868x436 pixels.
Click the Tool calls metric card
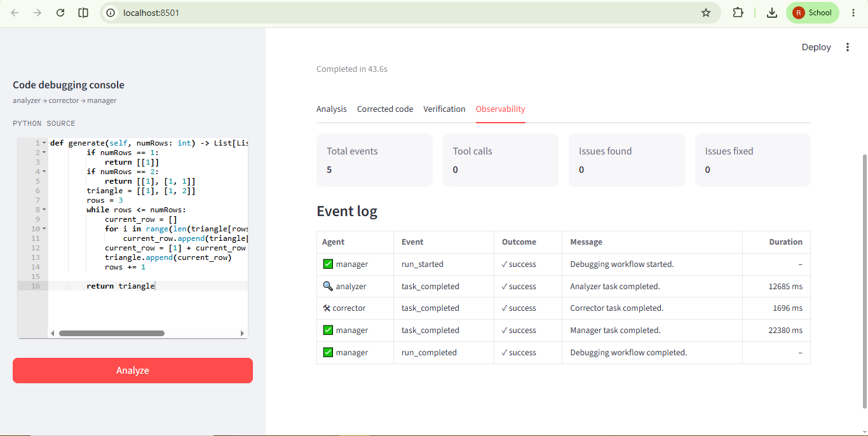click(500, 160)
